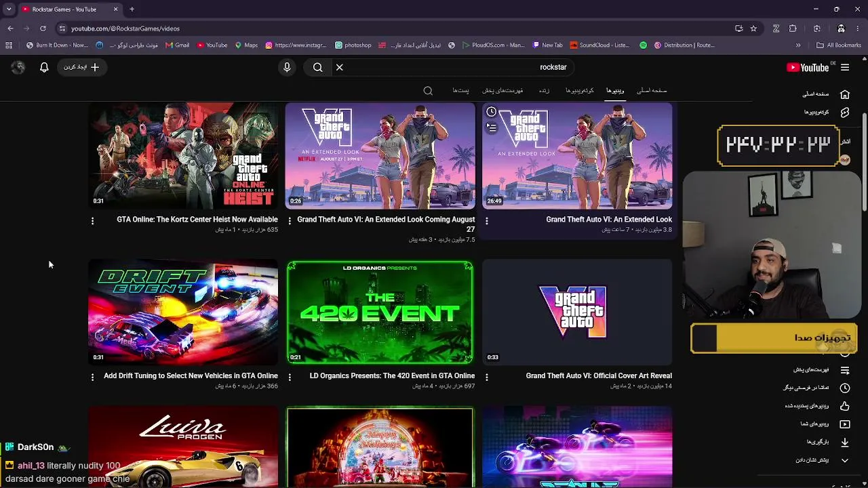Screen dimensions: 868x488
Task: Open the photoshop bookmark
Action: (x=353, y=45)
